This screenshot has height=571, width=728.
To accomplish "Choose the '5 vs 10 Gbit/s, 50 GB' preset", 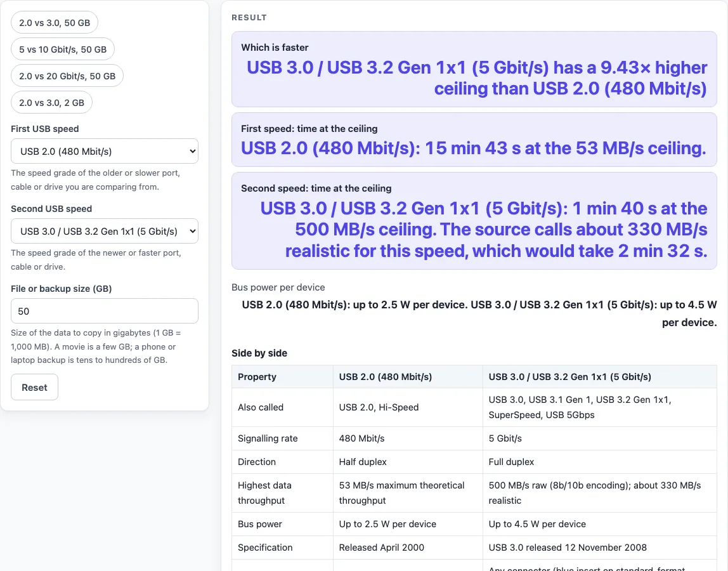I will tap(63, 49).
